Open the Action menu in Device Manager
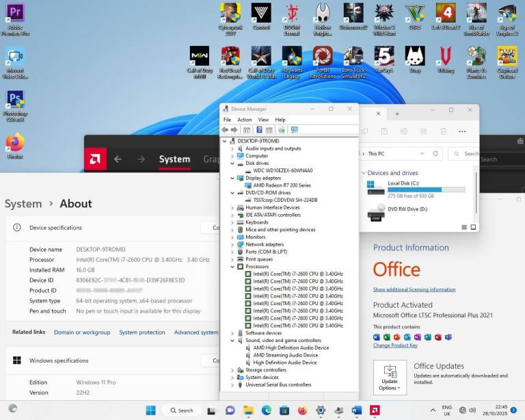Screen dimensions: 525x420 click(244, 120)
